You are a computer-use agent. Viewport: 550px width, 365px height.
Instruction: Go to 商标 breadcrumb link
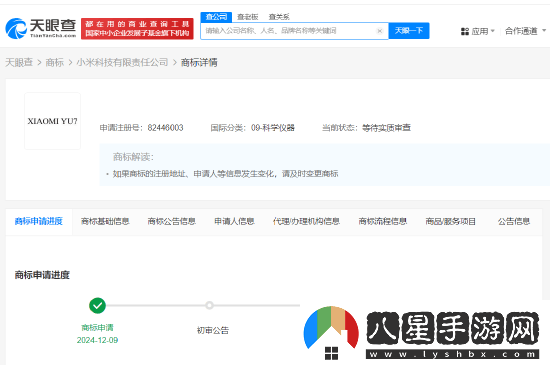[x=55, y=62]
